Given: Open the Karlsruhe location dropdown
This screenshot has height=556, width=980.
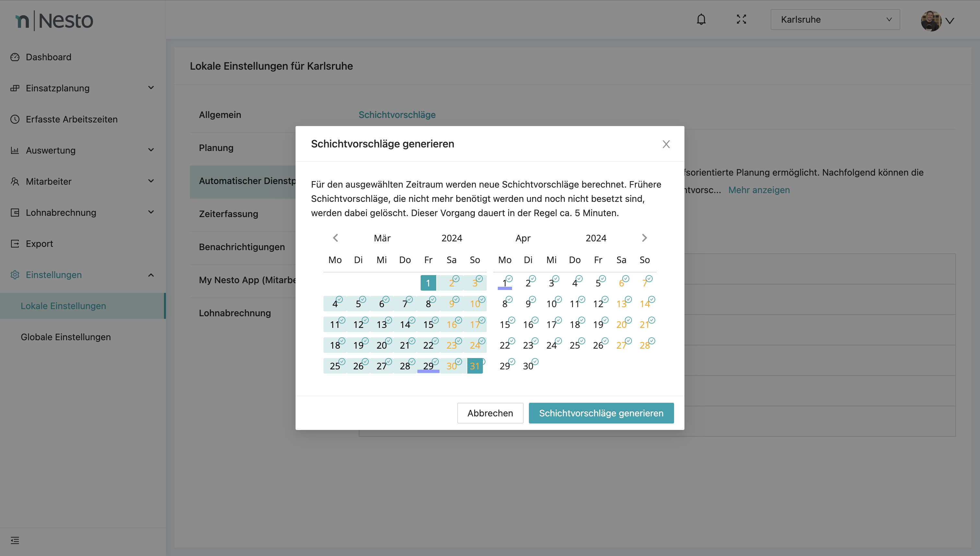Looking at the screenshot, I should coord(835,19).
